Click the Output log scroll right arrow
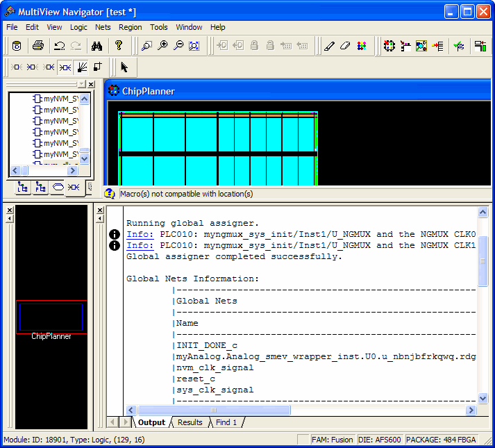The width and height of the screenshot is (495, 448). [471, 410]
